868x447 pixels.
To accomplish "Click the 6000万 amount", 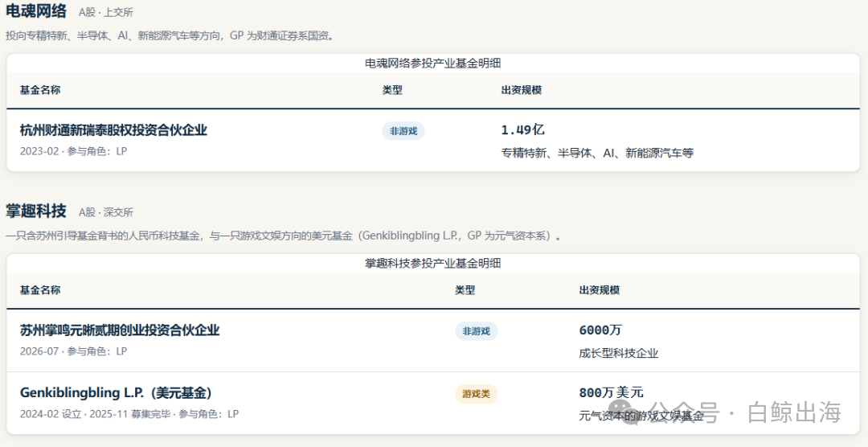I will [600, 330].
